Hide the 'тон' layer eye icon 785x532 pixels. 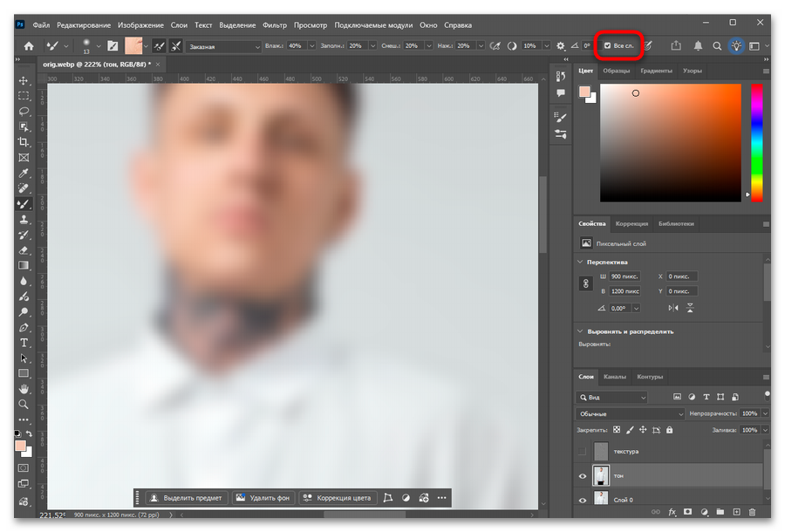point(583,476)
